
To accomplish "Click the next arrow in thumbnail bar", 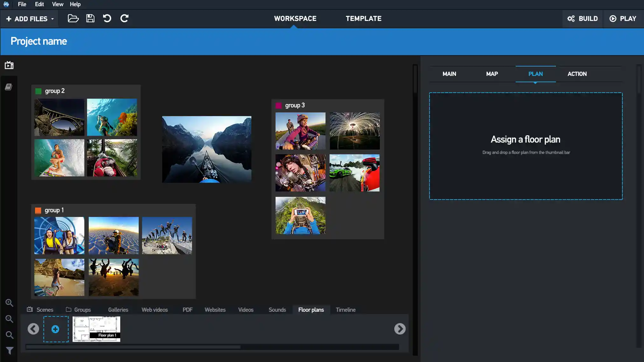I will tap(400, 329).
